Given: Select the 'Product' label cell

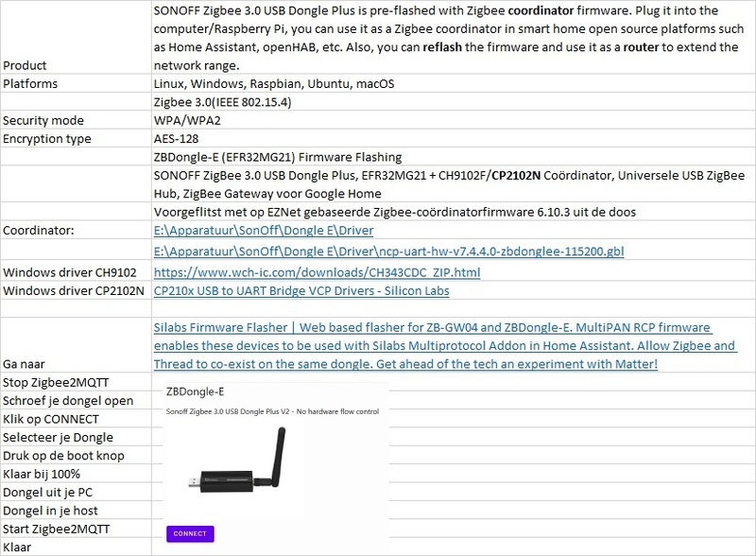Looking at the screenshot, I should click(76, 37).
